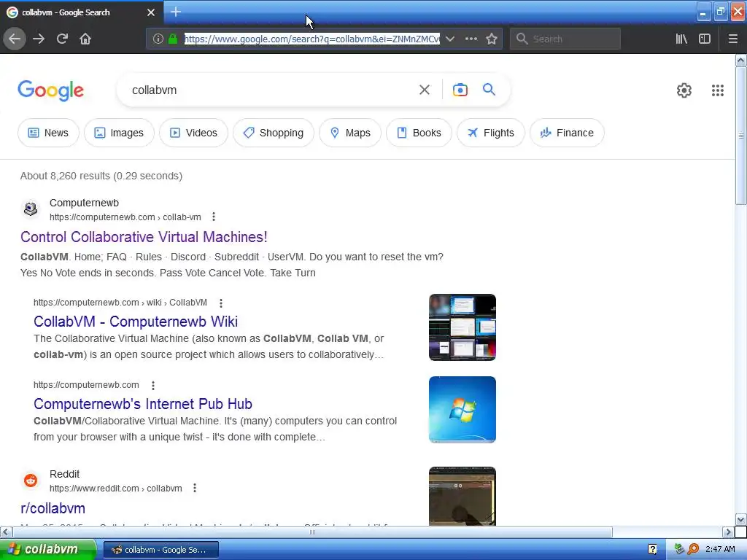Click the Reddit site name text
This screenshot has width=747, height=560.
click(64, 474)
